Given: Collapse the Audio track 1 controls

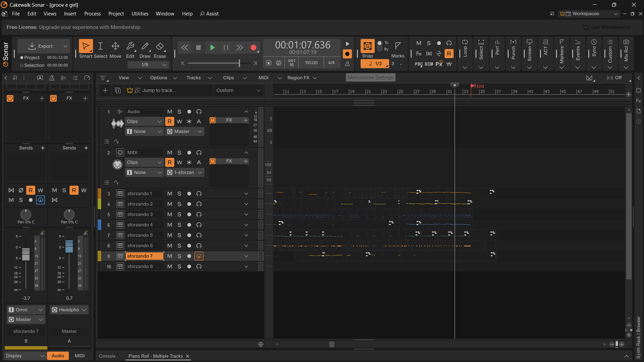Looking at the screenshot, I should 246,112.
